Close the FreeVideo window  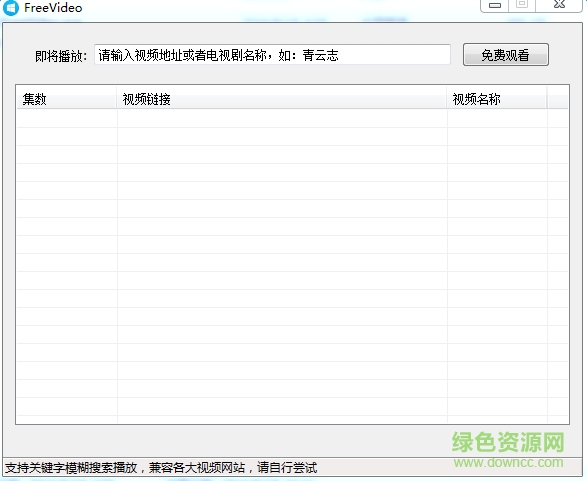click(559, 5)
